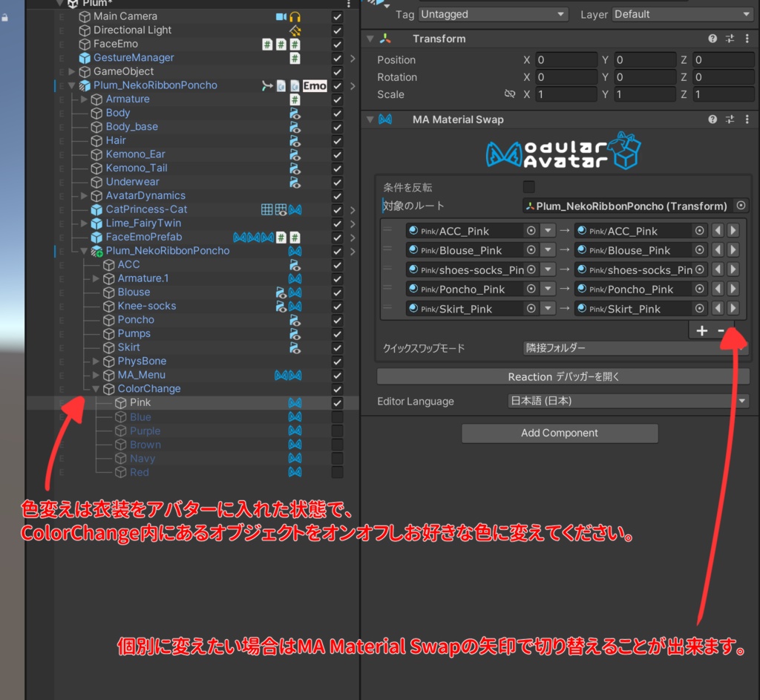Toggle constrained proportions link icon for Scale
This screenshot has height=700, width=760.
tap(509, 94)
